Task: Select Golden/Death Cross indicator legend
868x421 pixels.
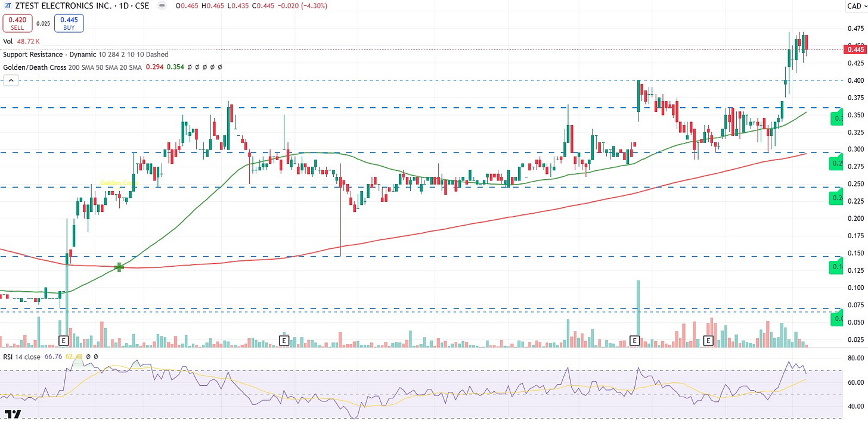Action: [36, 67]
